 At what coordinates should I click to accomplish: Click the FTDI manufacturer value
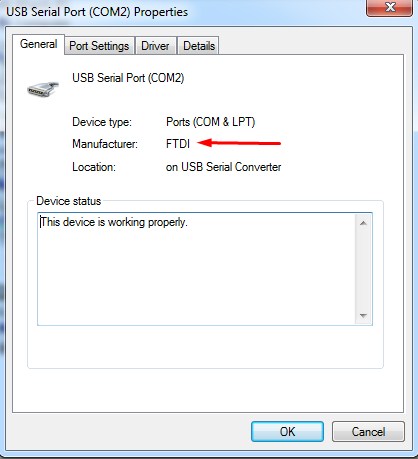click(178, 144)
